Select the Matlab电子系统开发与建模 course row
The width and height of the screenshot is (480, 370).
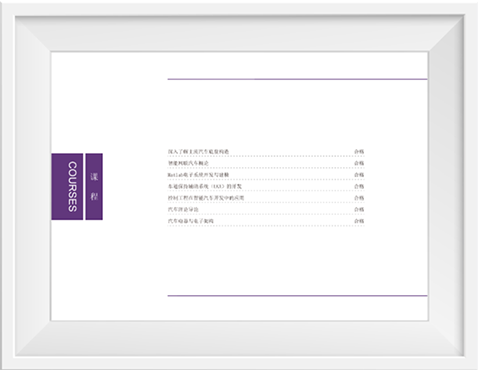click(x=266, y=175)
